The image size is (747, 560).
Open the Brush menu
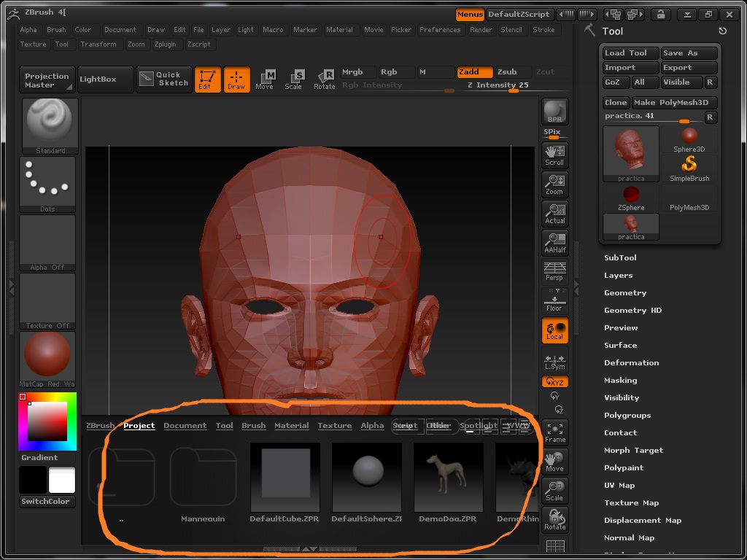[56, 29]
